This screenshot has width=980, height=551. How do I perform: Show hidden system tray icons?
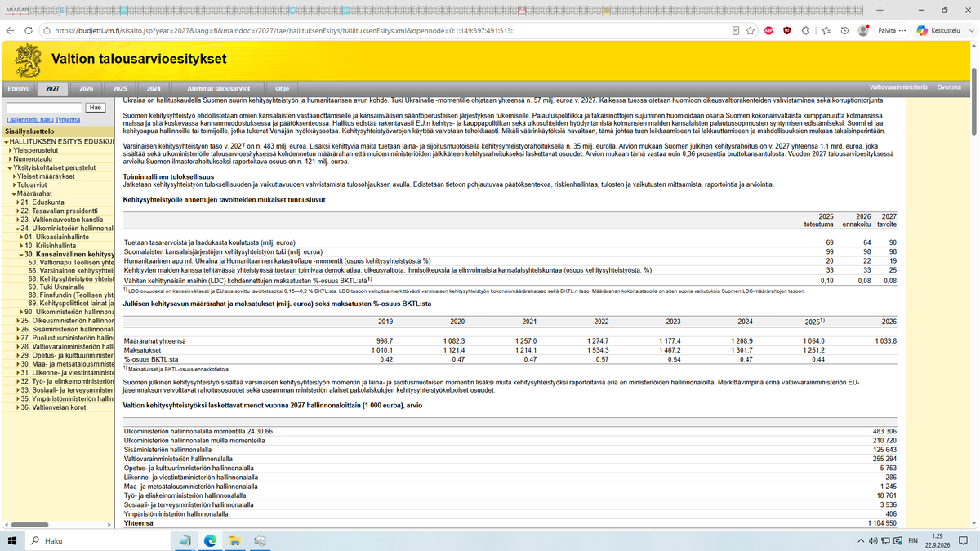[862, 540]
